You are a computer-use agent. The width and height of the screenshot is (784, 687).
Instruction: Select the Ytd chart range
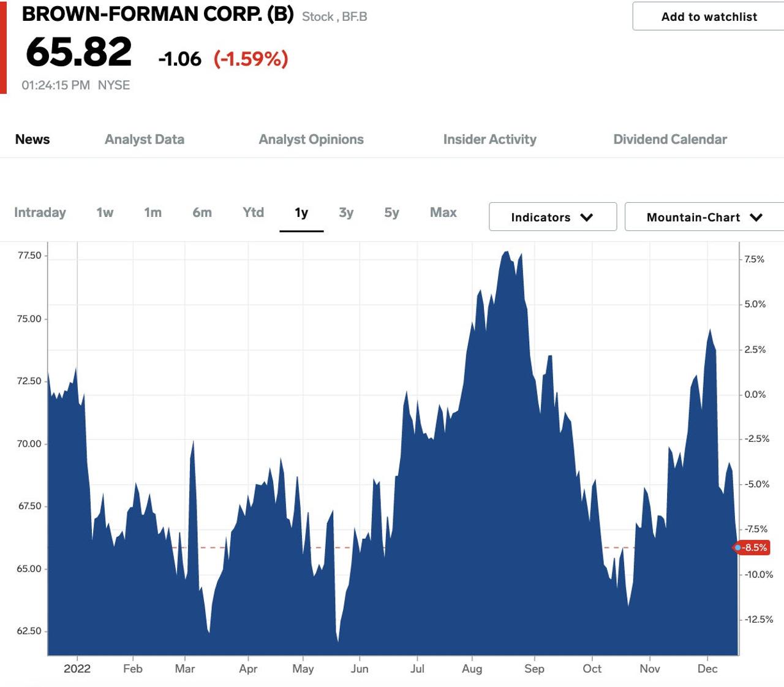coord(253,213)
